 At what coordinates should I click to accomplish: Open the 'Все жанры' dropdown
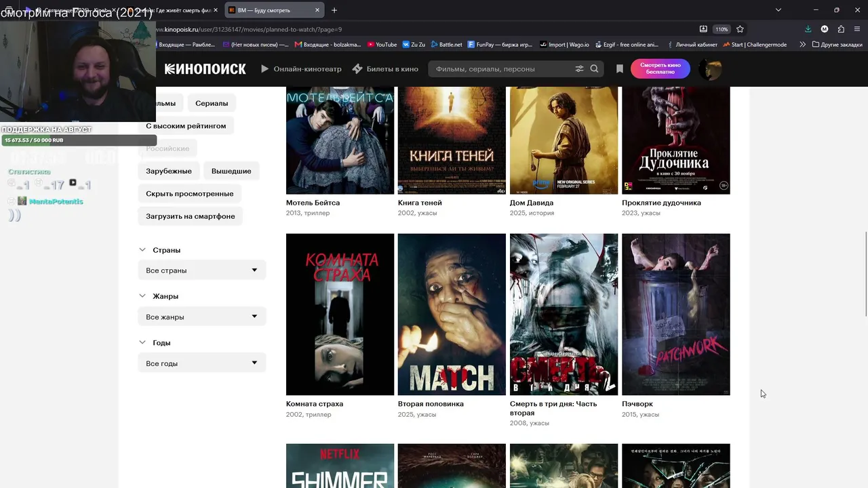point(202,317)
